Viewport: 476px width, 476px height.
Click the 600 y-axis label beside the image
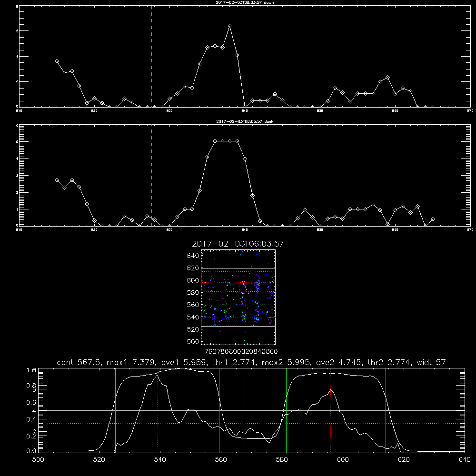point(193,280)
